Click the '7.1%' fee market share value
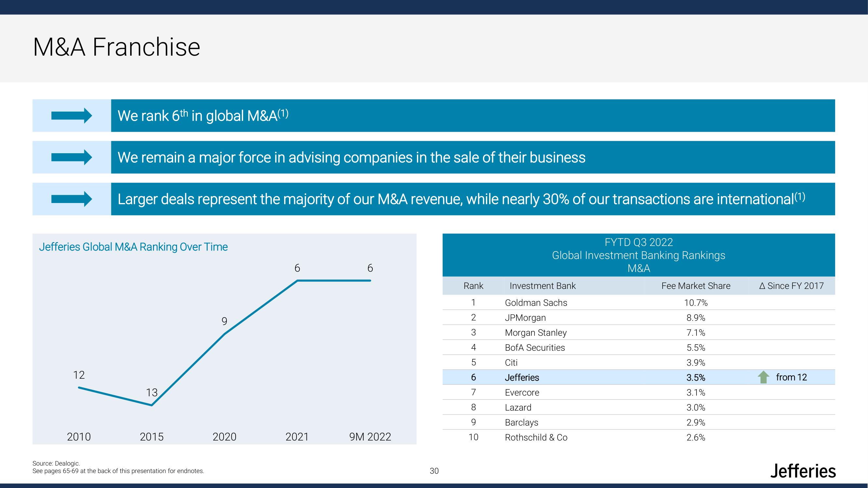This screenshot has height=488, width=868. pos(696,333)
